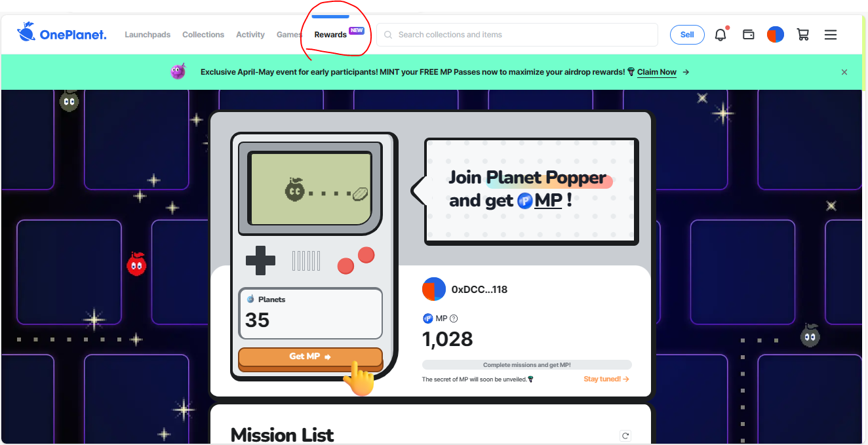Switch to the Rewards tab

pyautogui.click(x=330, y=35)
